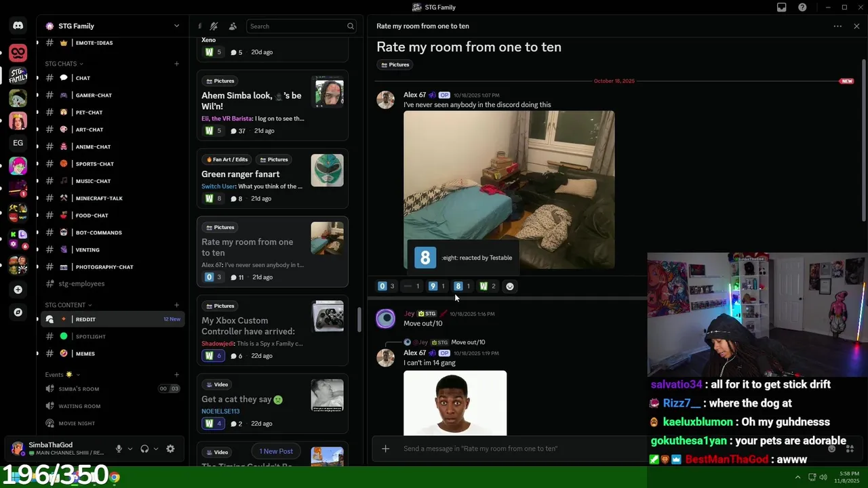The height and width of the screenshot is (488, 868).
Task: Open the Green ranger fanart post
Action: tap(273, 178)
